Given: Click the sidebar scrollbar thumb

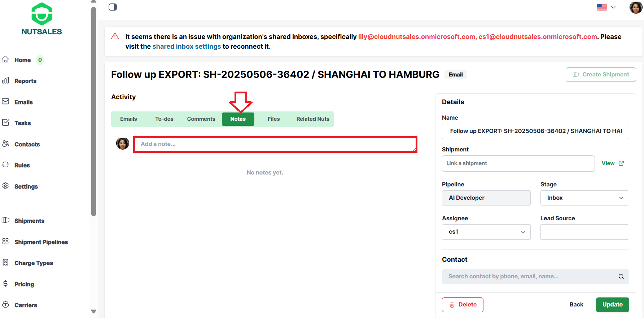Looking at the screenshot, I should [x=94, y=112].
